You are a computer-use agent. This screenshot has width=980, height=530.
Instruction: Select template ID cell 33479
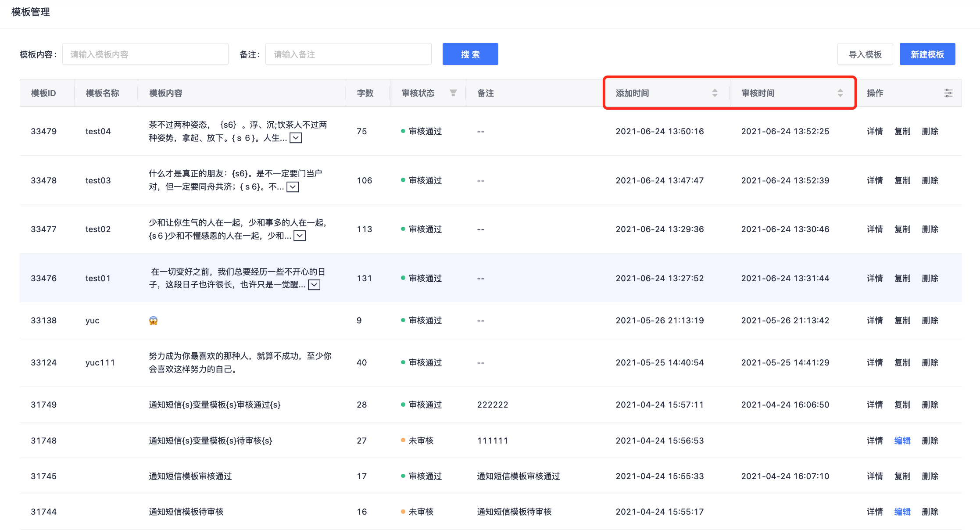click(43, 131)
